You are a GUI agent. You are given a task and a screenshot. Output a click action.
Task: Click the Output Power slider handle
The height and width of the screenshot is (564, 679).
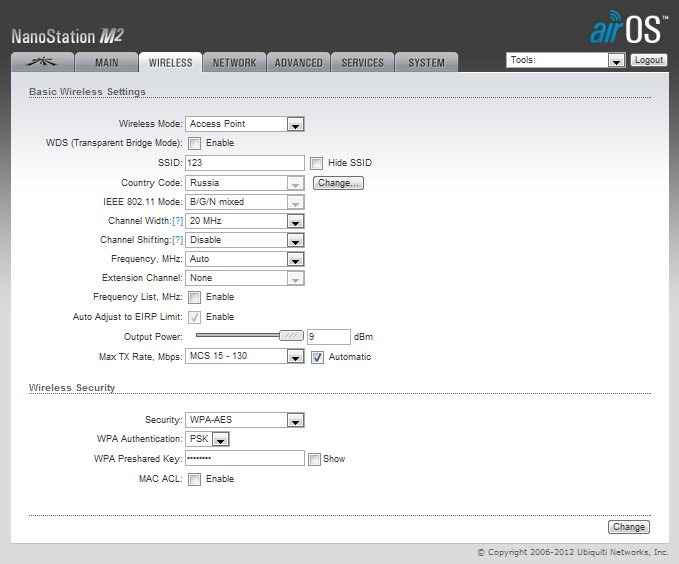click(x=291, y=336)
